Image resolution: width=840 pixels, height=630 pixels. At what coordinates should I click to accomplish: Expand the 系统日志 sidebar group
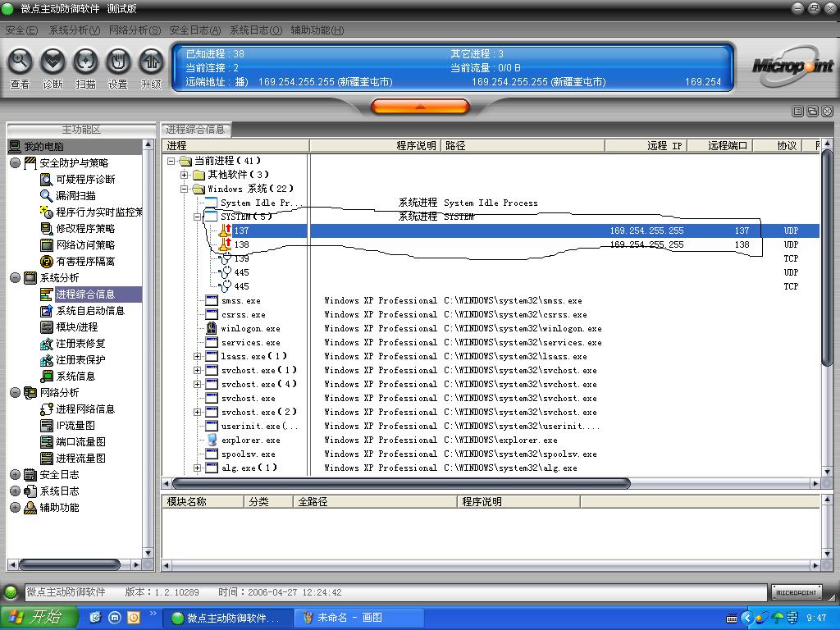click(15, 491)
